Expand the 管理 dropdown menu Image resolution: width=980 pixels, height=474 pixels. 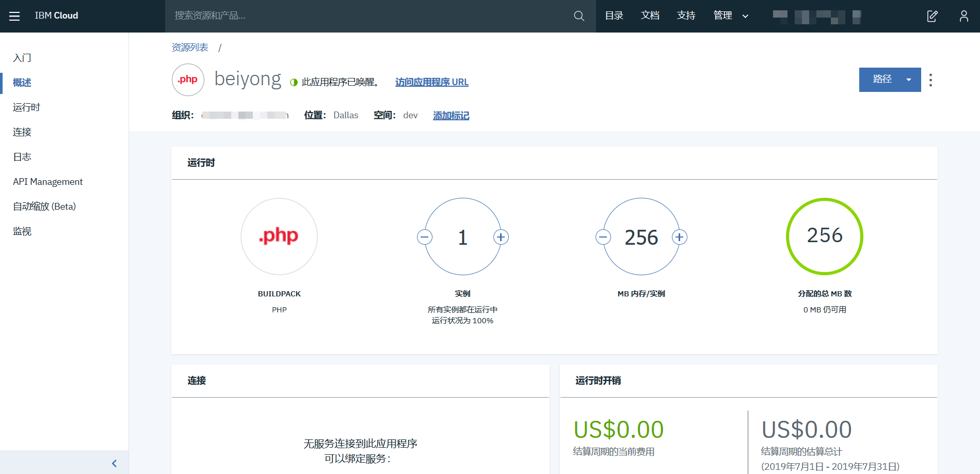(x=730, y=15)
